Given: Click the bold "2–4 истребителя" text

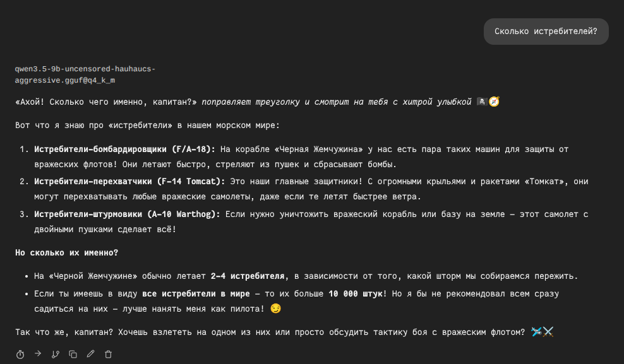Looking at the screenshot, I should 248,276.
